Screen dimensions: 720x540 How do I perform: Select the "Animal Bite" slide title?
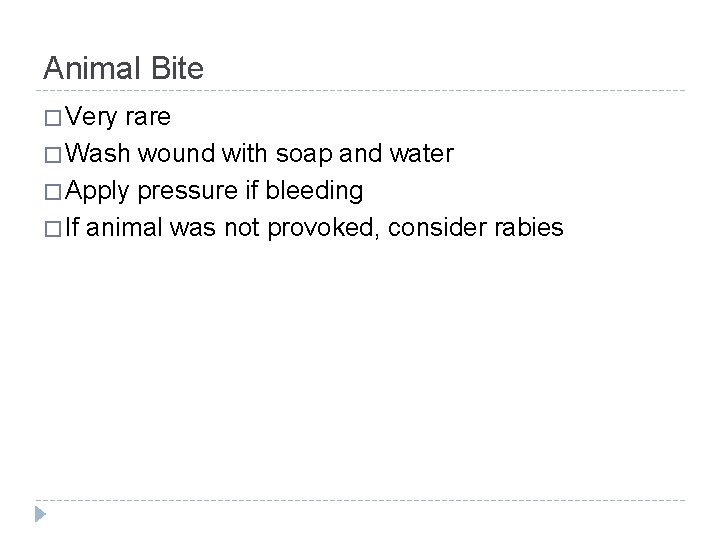coord(123,68)
